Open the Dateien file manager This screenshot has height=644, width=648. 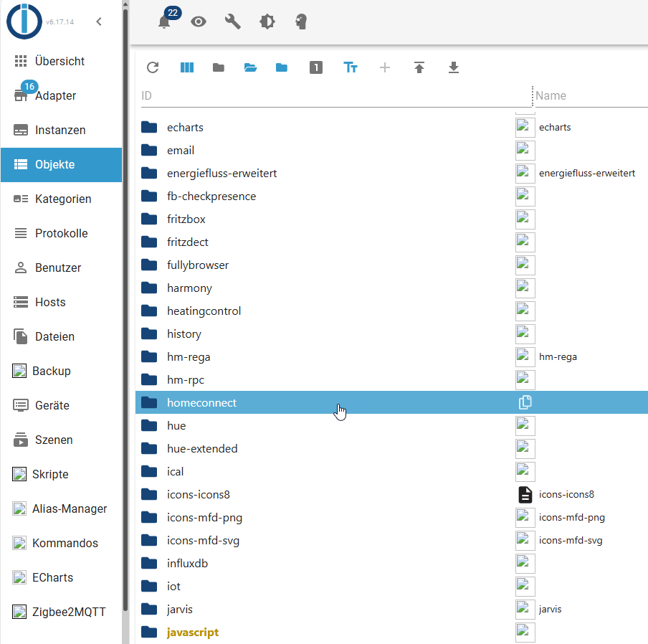(61, 337)
